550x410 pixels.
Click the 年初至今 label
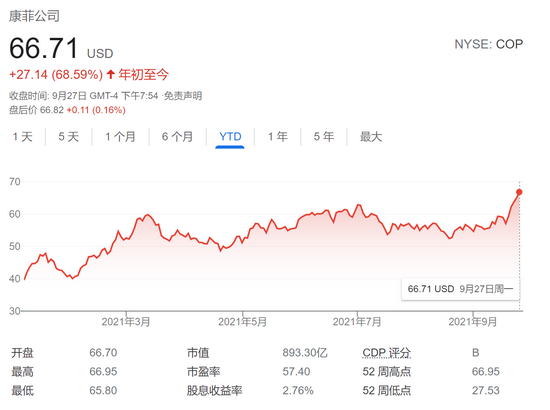click(x=143, y=75)
